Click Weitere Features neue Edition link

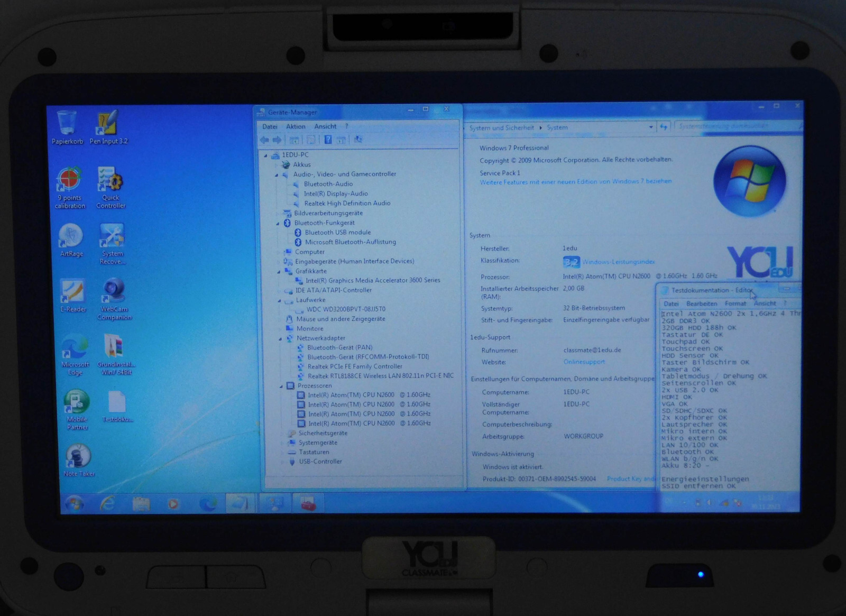coord(575,181)
